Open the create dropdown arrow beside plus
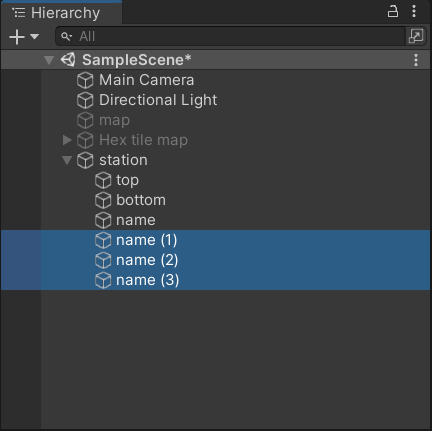The image size is (432, 431). (x=35, y=36)
